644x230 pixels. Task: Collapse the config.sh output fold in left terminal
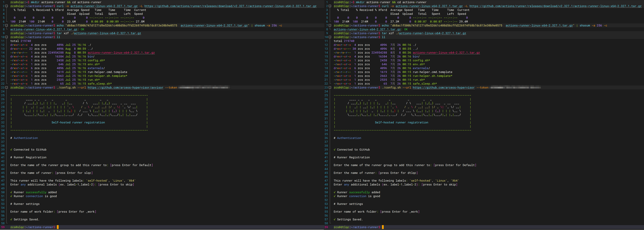pos(6,88)
